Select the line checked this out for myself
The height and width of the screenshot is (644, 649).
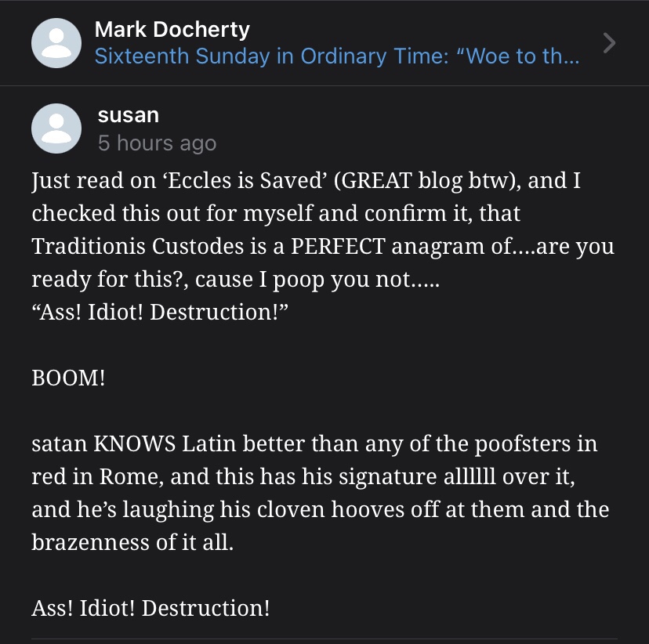pyautogui.click(x=276, y=213)
